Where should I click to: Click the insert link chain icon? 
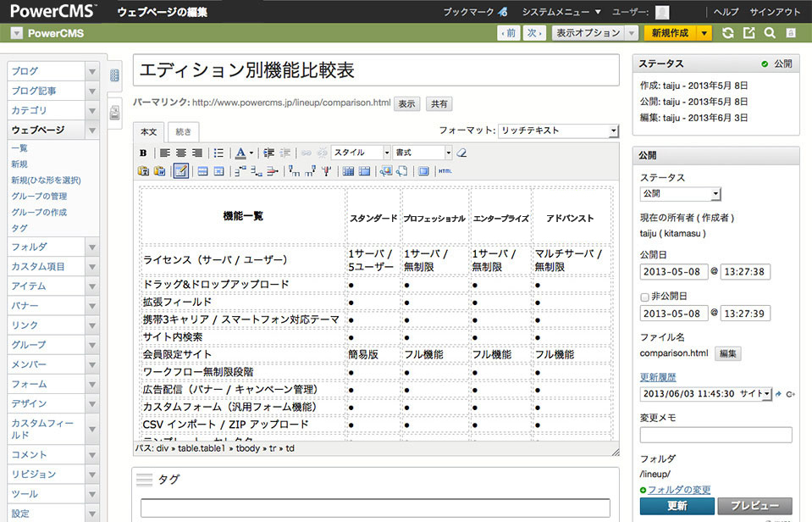coord(307,153)
